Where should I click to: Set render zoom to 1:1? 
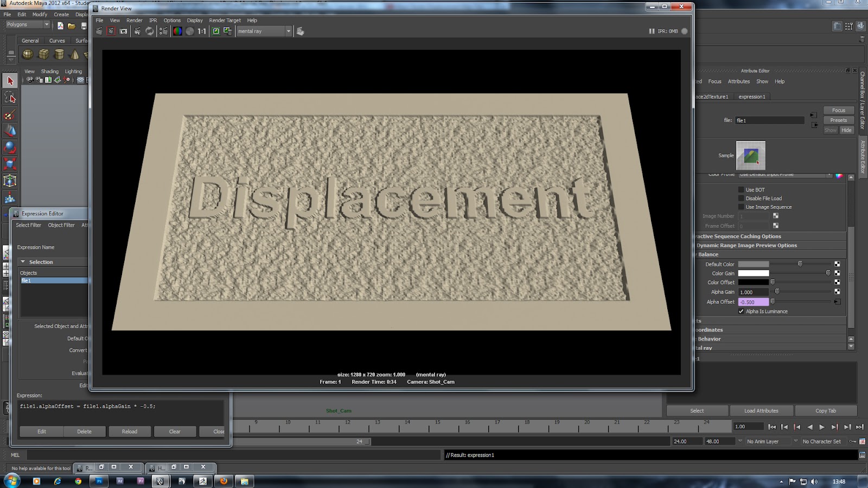click(201, 31)
